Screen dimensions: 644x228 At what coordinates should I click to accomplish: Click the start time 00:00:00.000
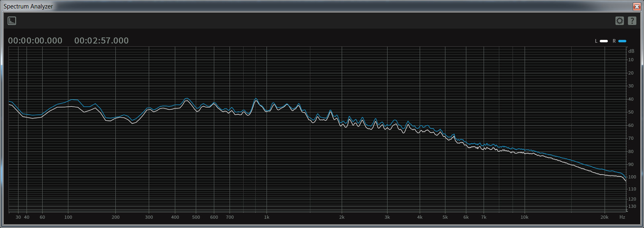click(35, 41)
